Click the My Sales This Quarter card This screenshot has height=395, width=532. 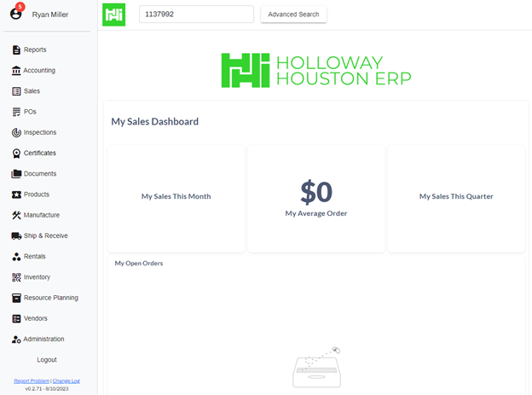(456, 199)
